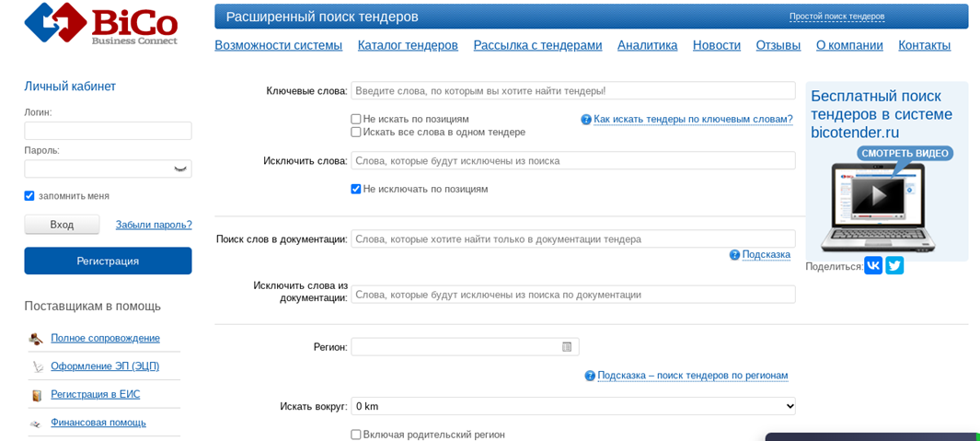The height and width of the screenshot is (441, 980).
Task: Check Включая родительский регион option
Action: [x=355, y=435]
